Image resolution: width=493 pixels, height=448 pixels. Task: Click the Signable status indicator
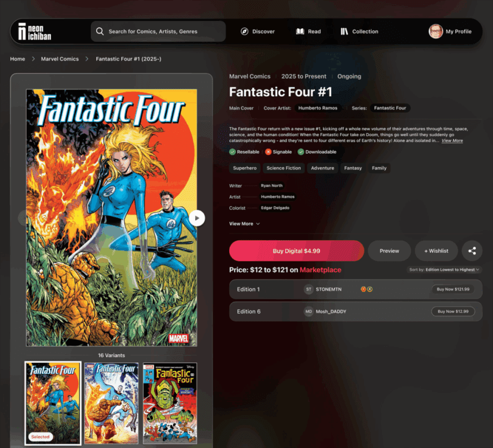tap(268, 152)
